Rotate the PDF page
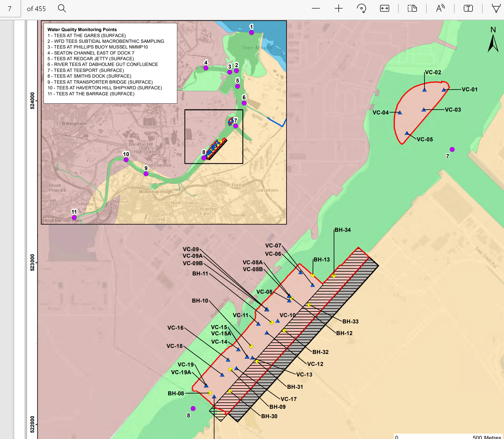Viewport: 504px width, 439px height. coord(361,9)
